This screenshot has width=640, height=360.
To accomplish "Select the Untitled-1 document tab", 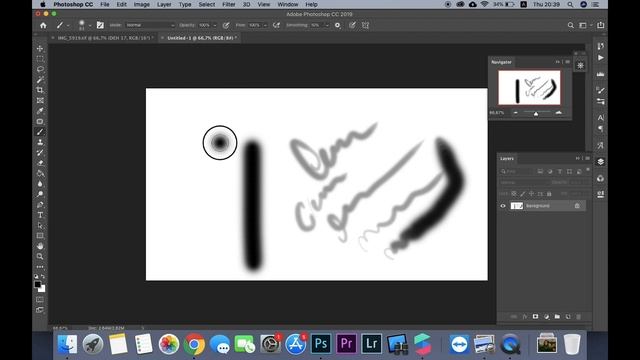I will (202, 38).
